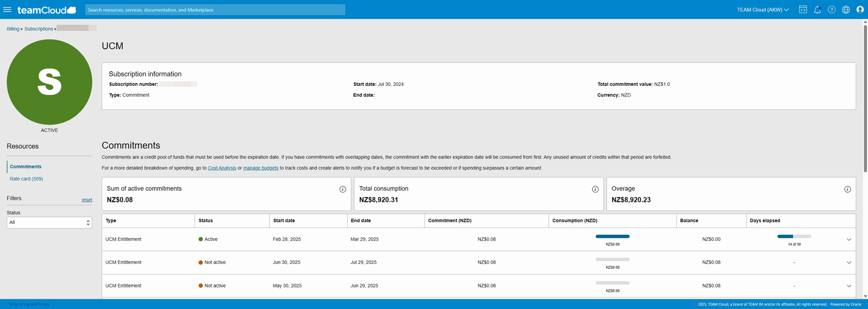868x309 pixels.
Task: Expand the Feb 28, 2025 commitment row
Action: click(849, 239)
